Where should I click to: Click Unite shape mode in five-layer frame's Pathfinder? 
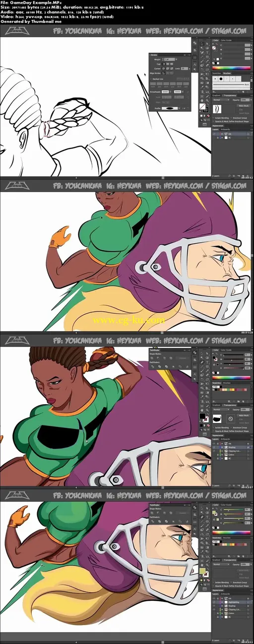point(152,358)
